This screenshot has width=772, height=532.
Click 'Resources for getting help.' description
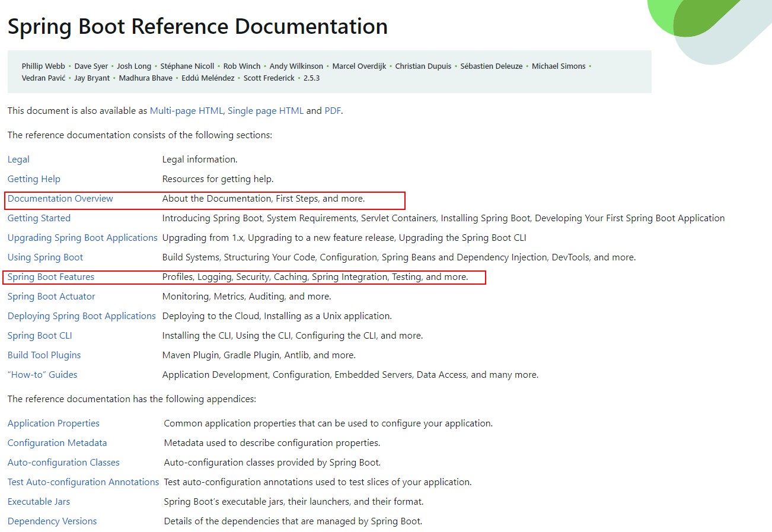218,179
